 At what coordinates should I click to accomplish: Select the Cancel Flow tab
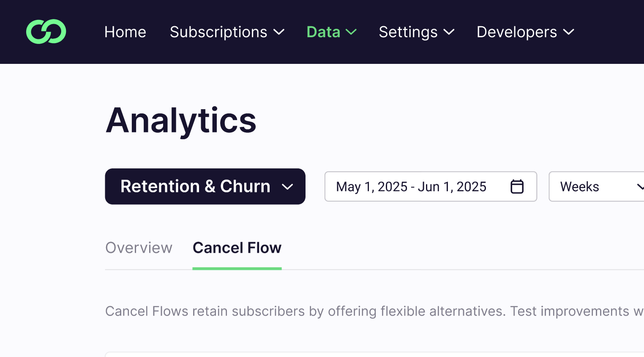coord(237,248)
